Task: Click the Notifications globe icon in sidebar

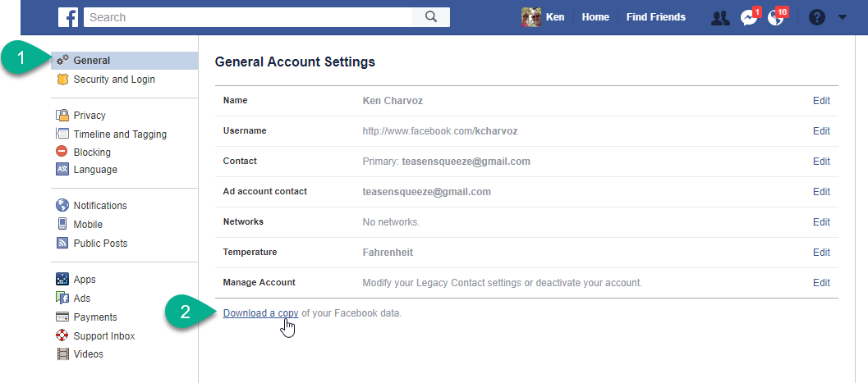Action: (62, 205)
